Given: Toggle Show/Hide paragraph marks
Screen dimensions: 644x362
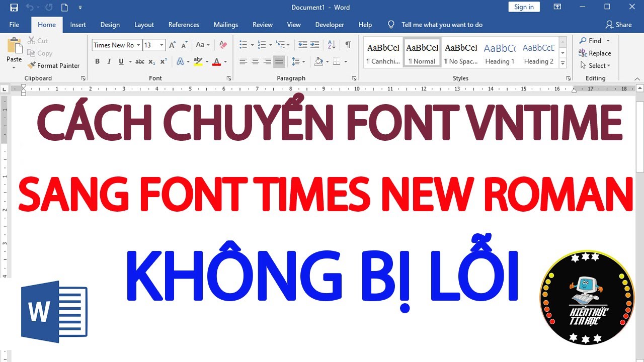Looking at the screenshot, I should click(x=348, y=45).
